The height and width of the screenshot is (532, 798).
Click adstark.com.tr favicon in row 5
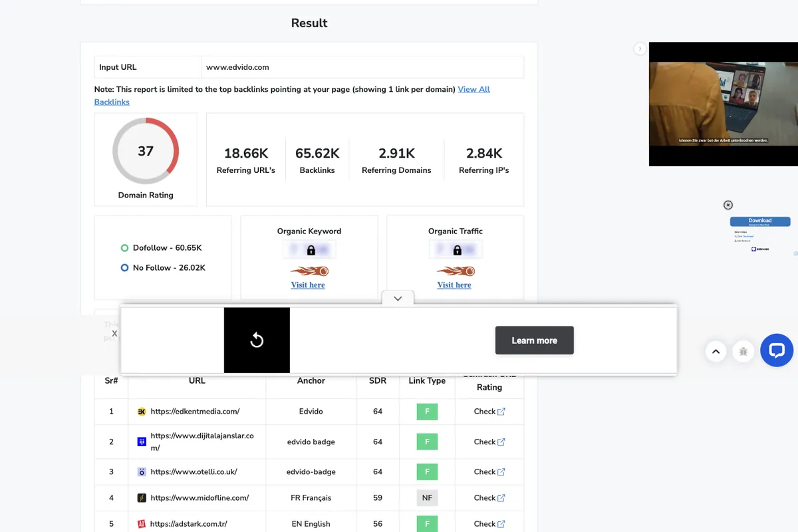point(141,523)
